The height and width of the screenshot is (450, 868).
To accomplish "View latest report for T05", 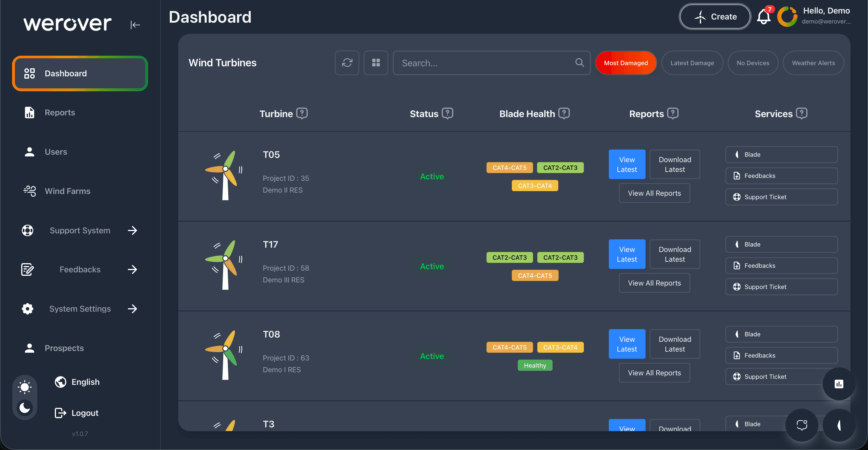I will pos(627,164).
